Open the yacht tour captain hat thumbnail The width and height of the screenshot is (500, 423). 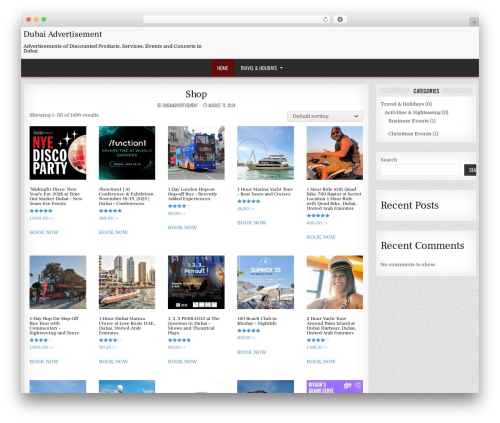[x=335, y=282]
